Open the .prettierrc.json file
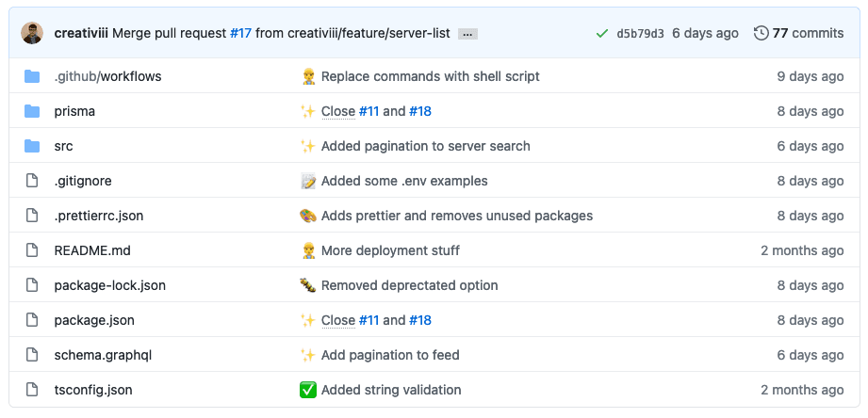Viewport: 868px width, 418px height. pos(99,216)
